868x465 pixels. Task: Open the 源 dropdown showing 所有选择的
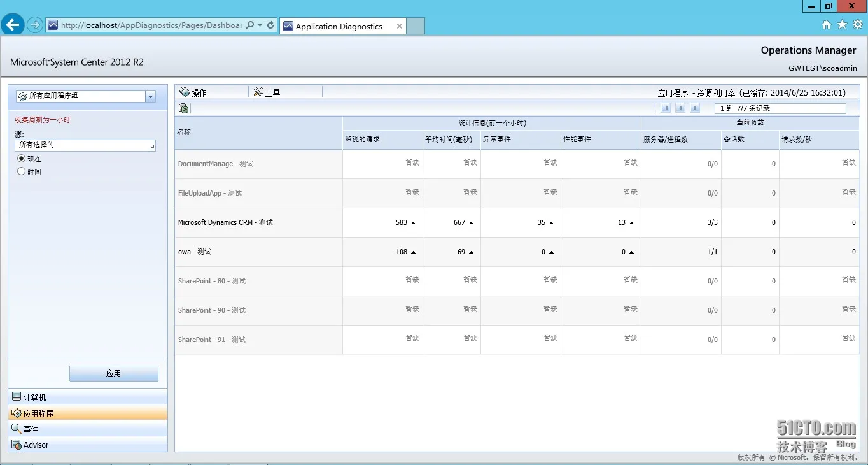tap(85, 145)
